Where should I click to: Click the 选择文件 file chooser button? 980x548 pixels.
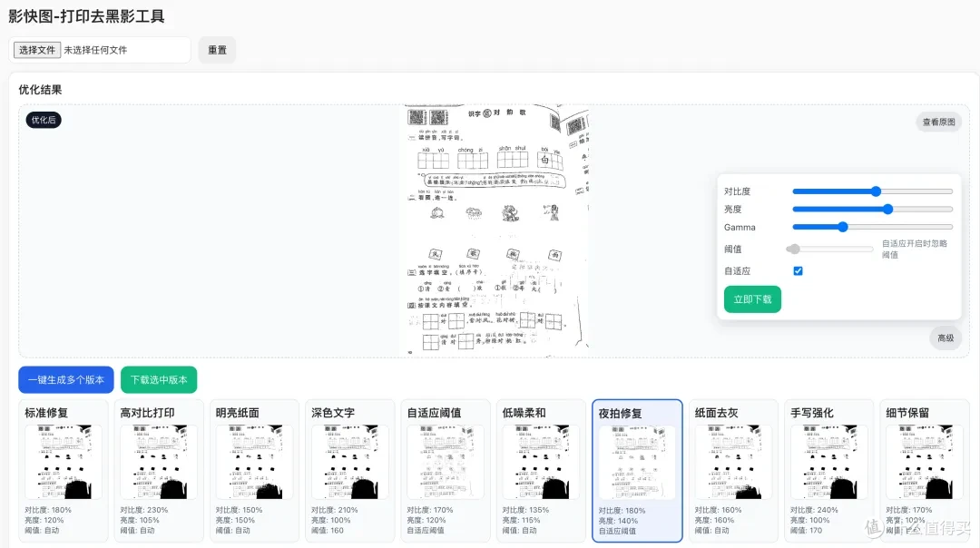tap(37, 50)
